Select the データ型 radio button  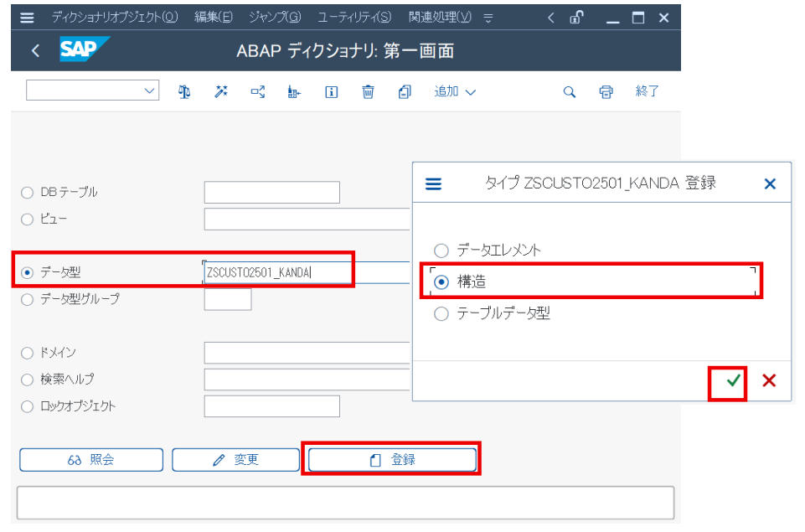[27, 272]
